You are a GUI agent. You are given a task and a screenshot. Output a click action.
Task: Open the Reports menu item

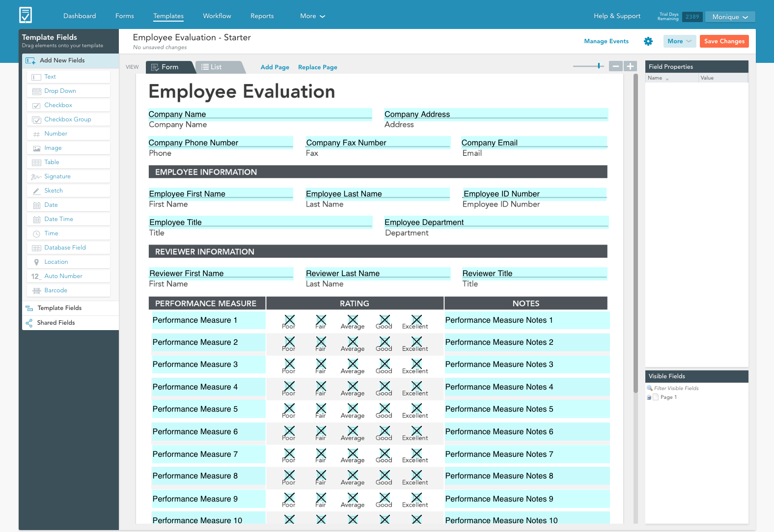[x=262, y=16]
